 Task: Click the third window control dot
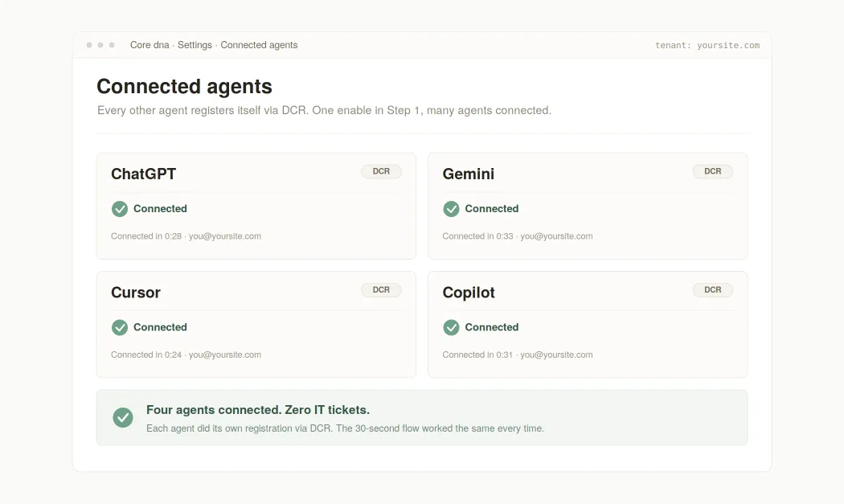pos(112,45)
